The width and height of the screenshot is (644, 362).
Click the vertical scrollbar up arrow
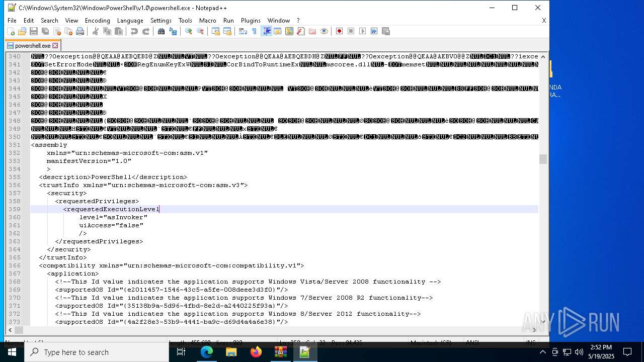coord(543,57)
